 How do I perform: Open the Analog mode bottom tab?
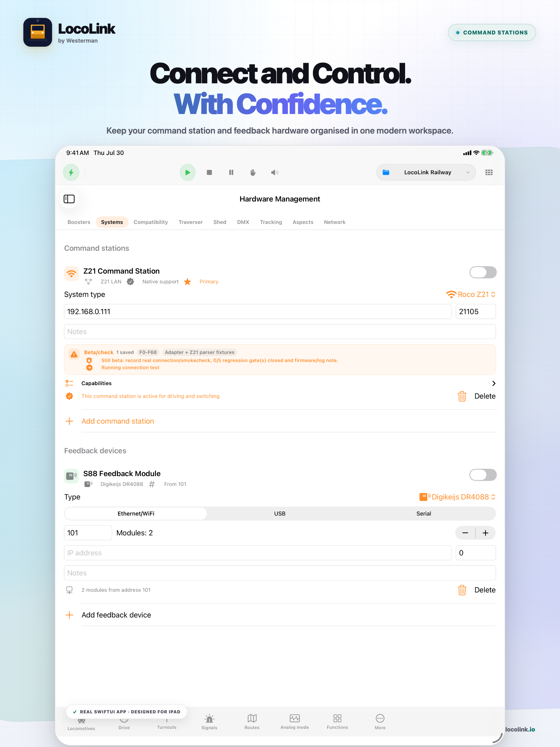tap(295, 722)
